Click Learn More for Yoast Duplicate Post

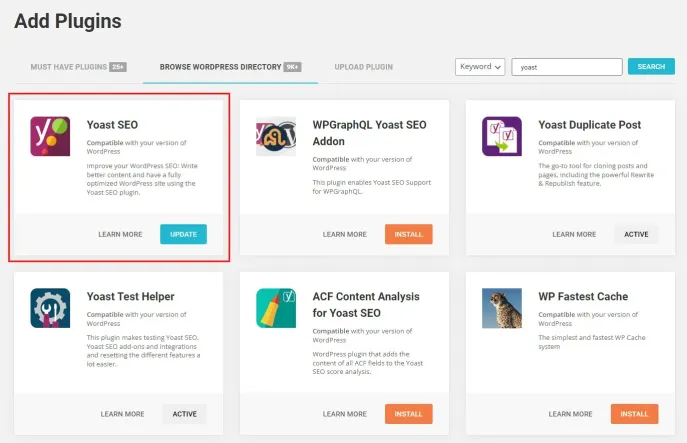click(x=574, y=234)
